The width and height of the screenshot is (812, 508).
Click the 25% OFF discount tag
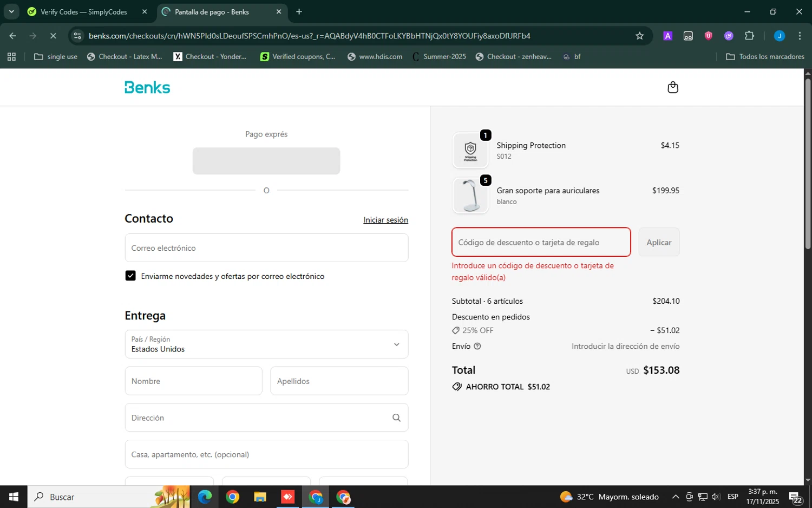point(473,330)
